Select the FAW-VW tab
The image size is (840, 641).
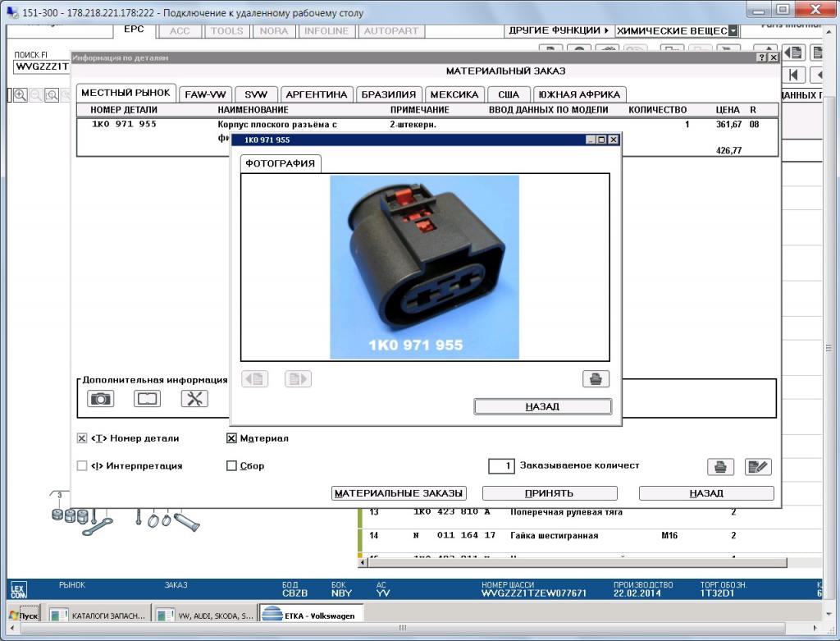[x=205, y=94]
